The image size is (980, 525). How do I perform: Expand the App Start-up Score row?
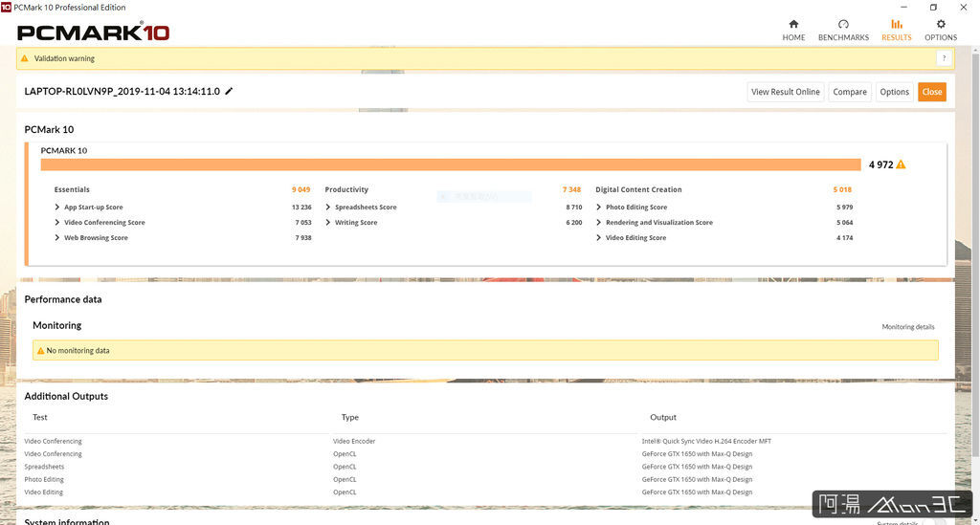pyautogui.click(x=56, y=207)
